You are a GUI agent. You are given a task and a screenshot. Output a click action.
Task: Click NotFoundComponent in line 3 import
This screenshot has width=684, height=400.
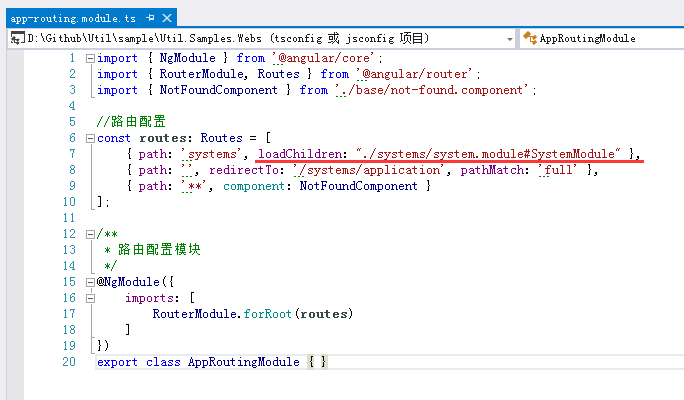pos(218,90)
